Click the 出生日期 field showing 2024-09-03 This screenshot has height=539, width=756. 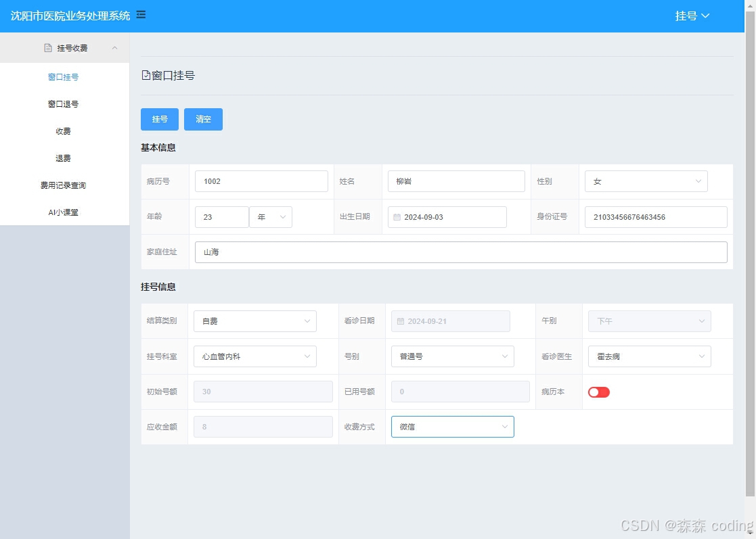click(x=447, y=217)
